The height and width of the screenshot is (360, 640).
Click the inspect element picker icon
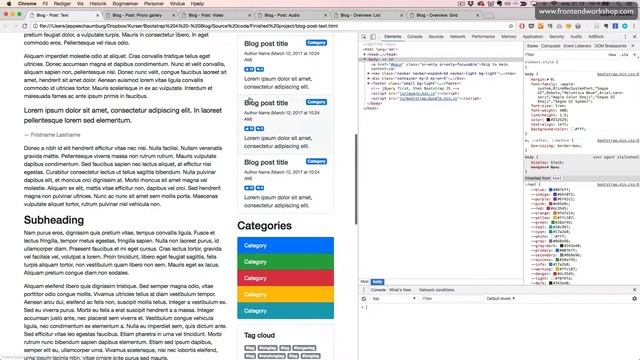point(364,37)
